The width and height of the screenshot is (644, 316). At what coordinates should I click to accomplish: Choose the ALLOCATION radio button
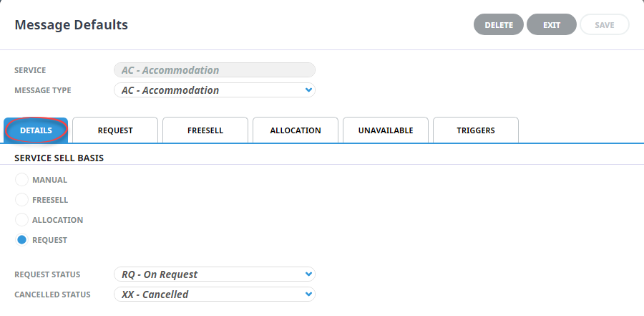coord(21,220)
